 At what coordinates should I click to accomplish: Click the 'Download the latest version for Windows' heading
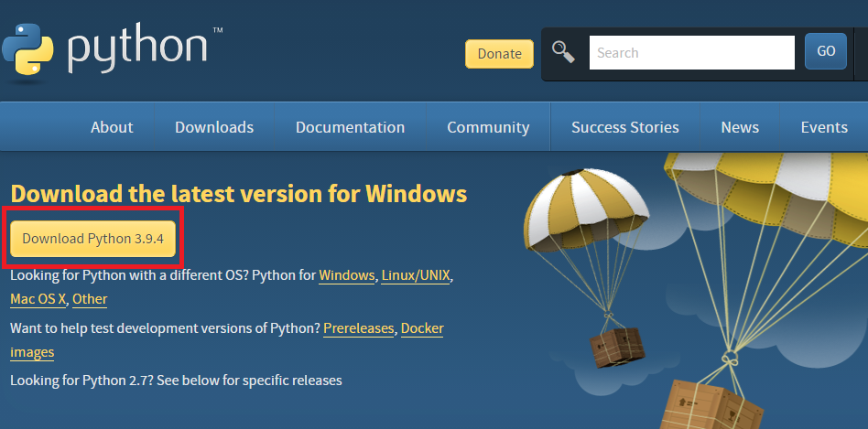(239, 195)
